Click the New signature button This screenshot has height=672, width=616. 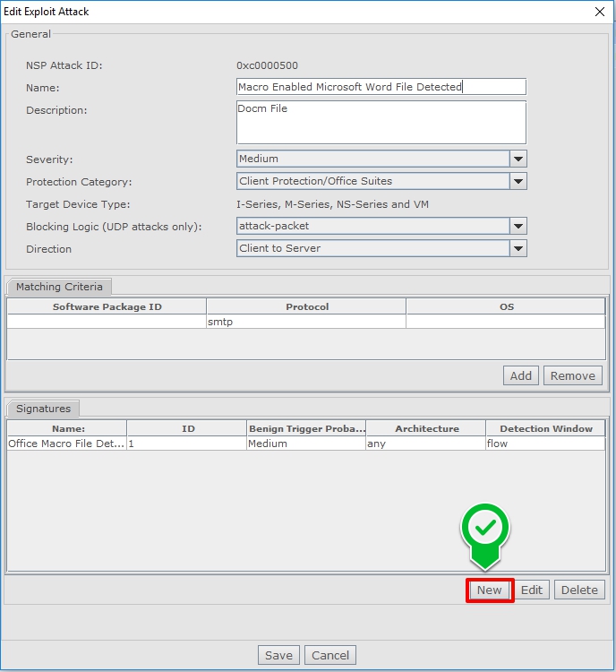(490, 590)
